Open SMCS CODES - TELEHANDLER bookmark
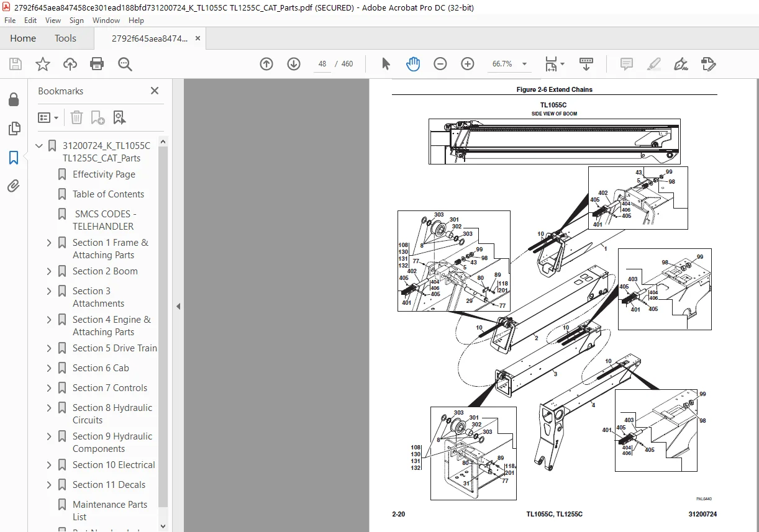The width and height of the screenshot is (759, 532). pyautogui.click(x=104, y=220)
